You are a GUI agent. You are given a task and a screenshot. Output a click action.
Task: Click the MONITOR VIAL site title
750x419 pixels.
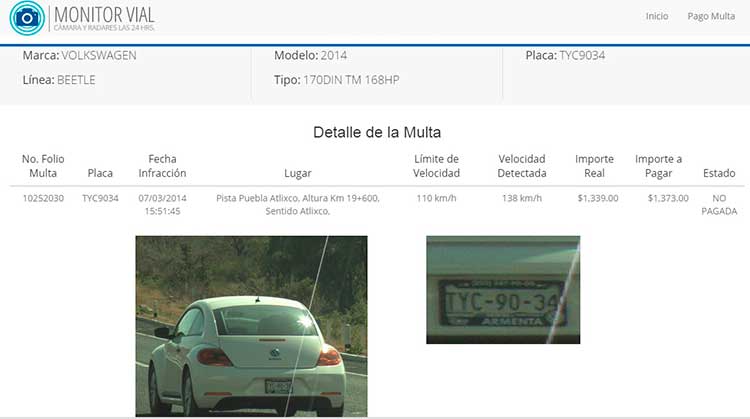coord(104,14)
